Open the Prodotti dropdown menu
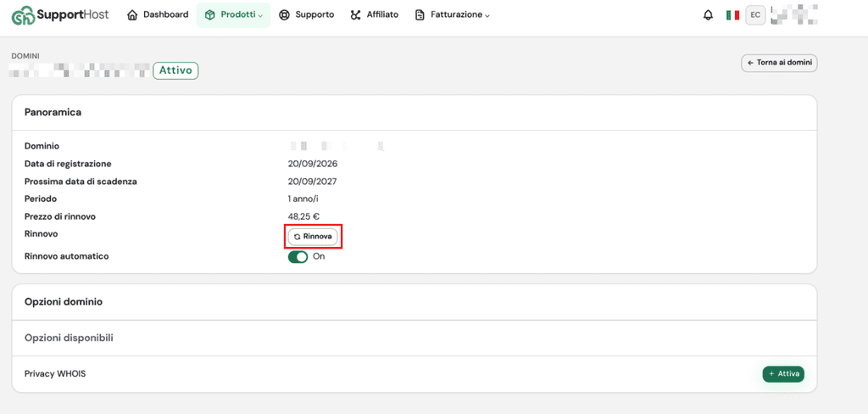Screen dimensions: 868x414 tap(233, 15)
